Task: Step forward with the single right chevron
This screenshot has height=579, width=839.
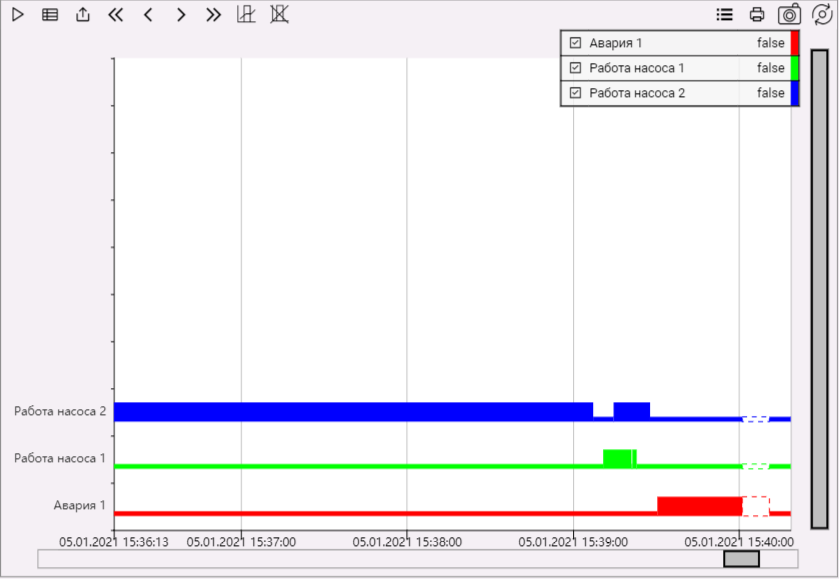Action: (180, 15)
